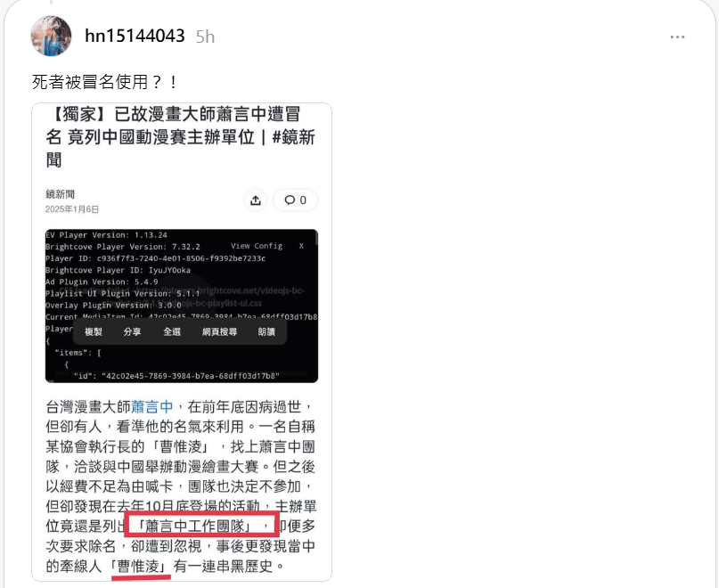Viewport: 719px width, 588px height.
Task: Click the post caption 死者被冒名使用
Action: pyautogui.click(x=104, y=82)
